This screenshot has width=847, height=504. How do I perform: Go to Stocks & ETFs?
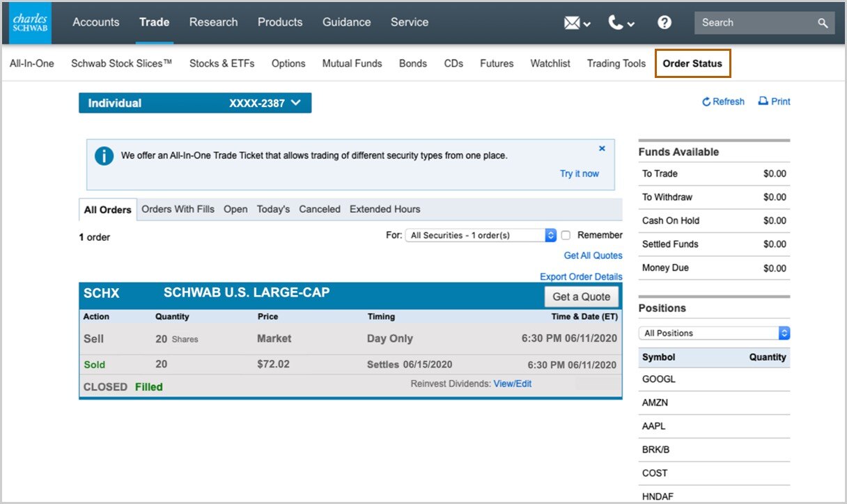pos(222,63)
